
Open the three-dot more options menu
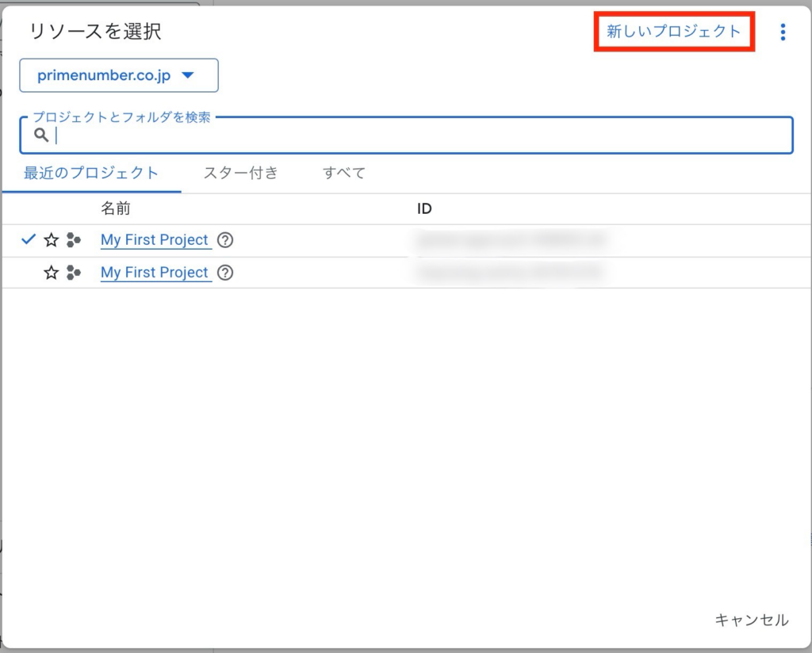pos(783,32)
